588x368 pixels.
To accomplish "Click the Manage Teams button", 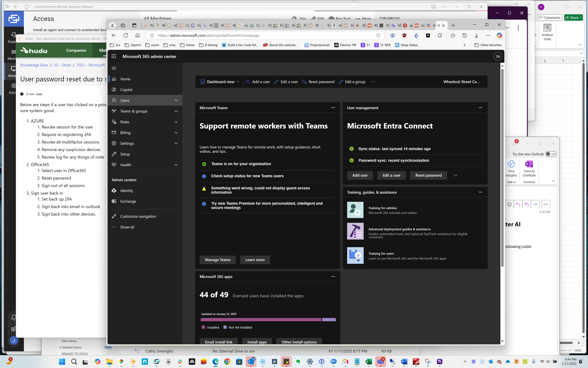I will 218,260.
